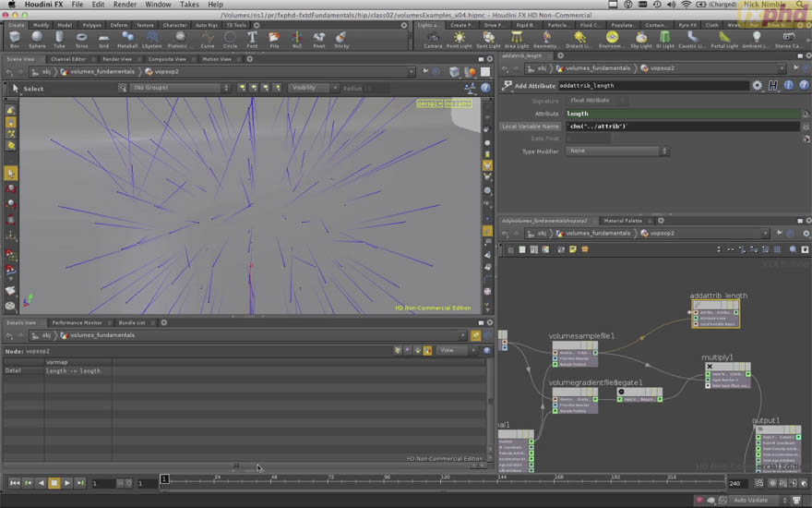812x508 pixels.
Task: Open the parameter gear menu for addattrib_length
Action: [x=758, y=86]
